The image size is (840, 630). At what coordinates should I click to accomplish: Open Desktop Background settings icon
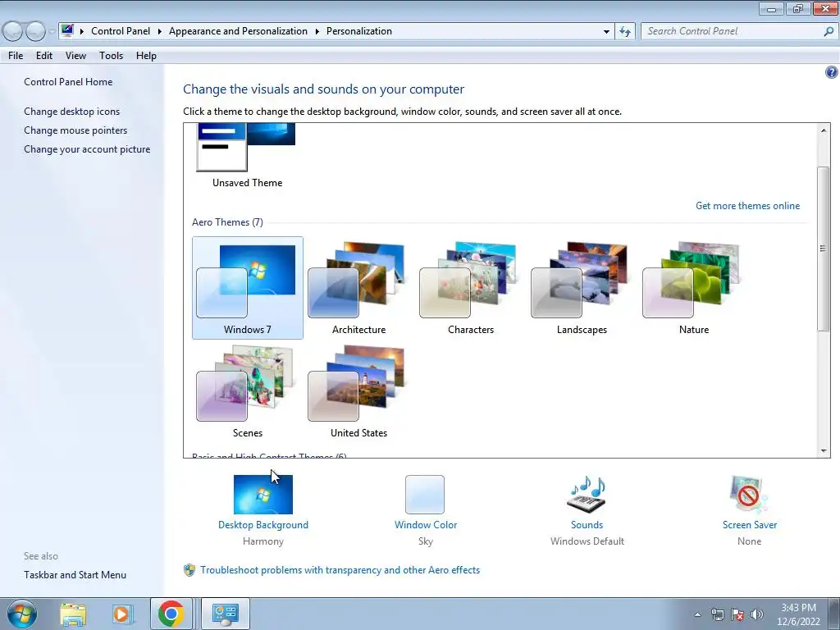point(263,495)
